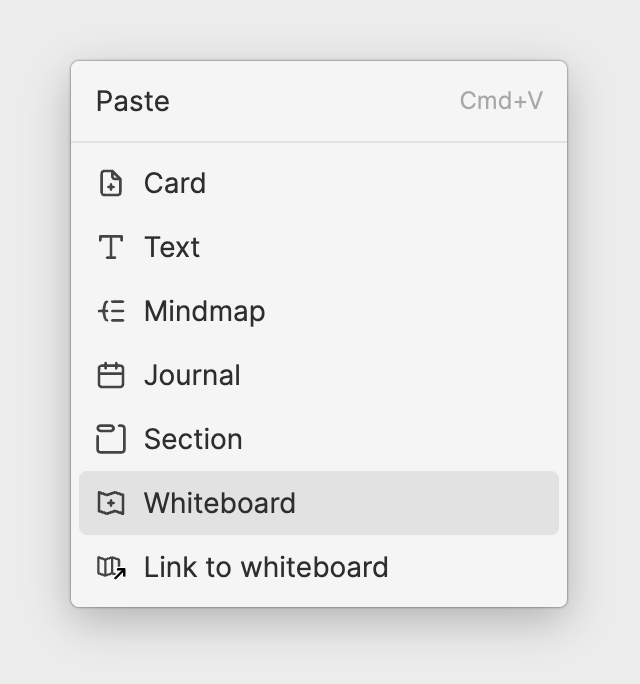Choose the Link to whiteboard text

point(266,567)
